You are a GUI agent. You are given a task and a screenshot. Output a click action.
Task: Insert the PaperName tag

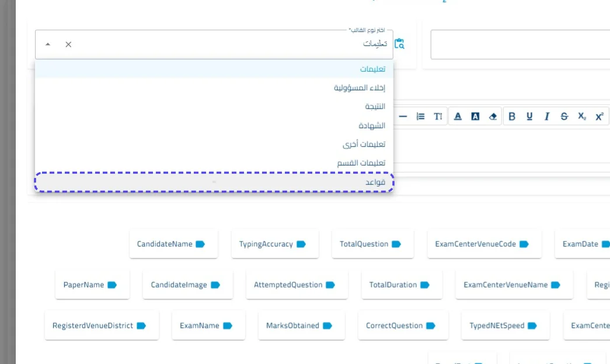coord(92,285)
